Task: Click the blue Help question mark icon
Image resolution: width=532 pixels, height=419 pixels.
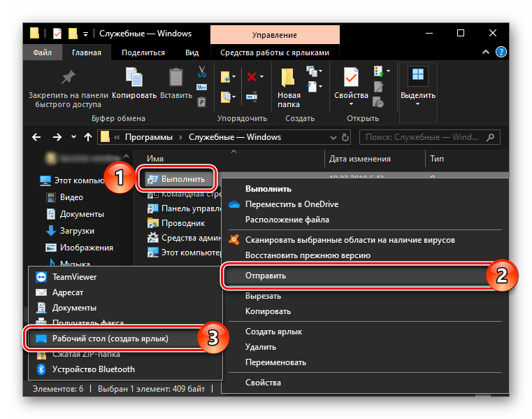Action: pyautogui.click(x=501, y=52)
